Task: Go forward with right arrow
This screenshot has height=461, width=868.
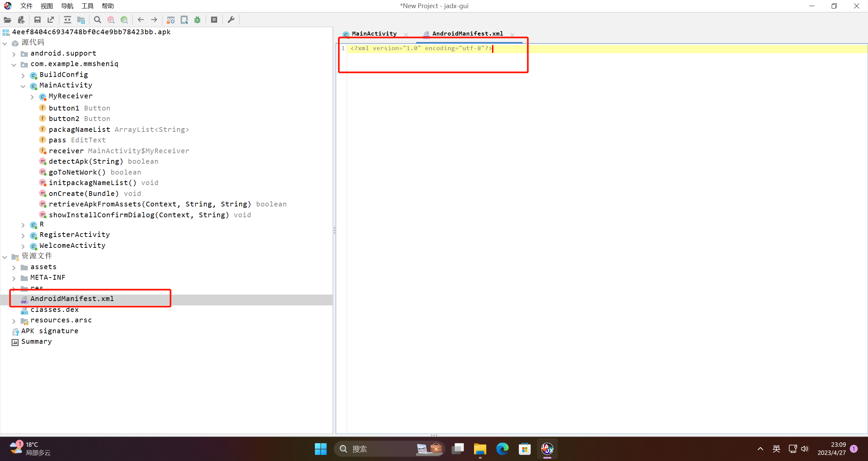Action: coord(154,20)
